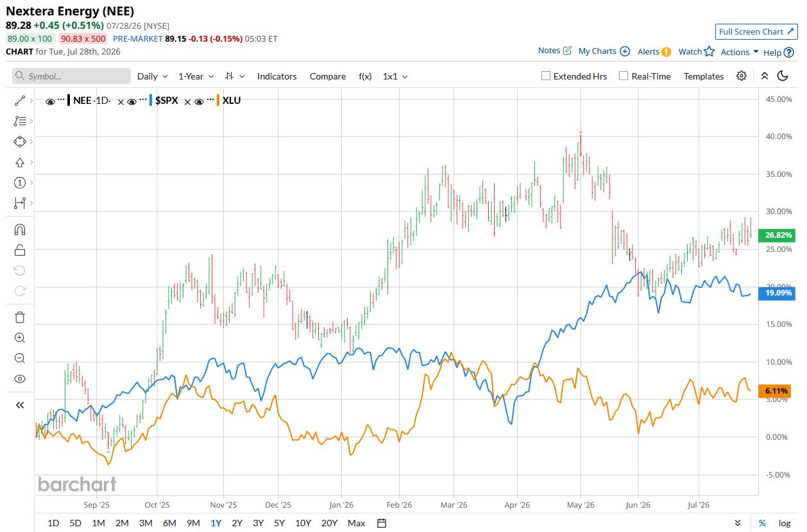807x532 pixels.
Task: Select the circled number label tool
Action: [x=20, y=183]
